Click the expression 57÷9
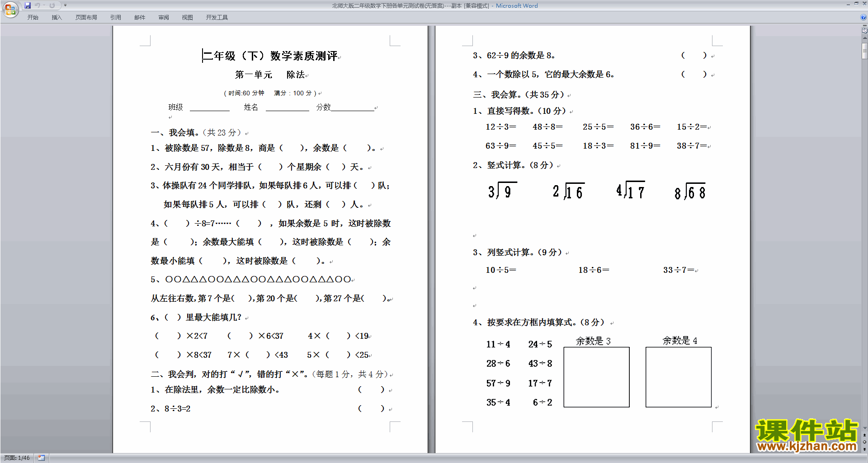The image size is (868, 463). coord(498,383)
